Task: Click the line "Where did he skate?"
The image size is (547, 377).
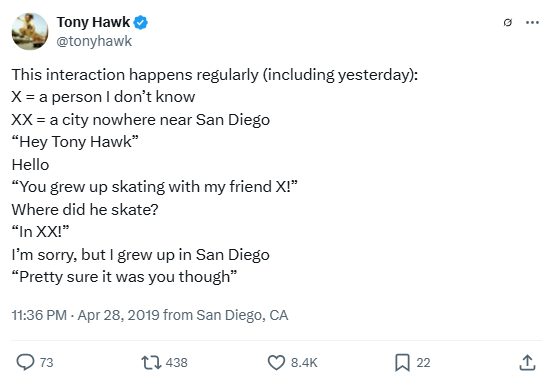Action: [x=85, y=210]
